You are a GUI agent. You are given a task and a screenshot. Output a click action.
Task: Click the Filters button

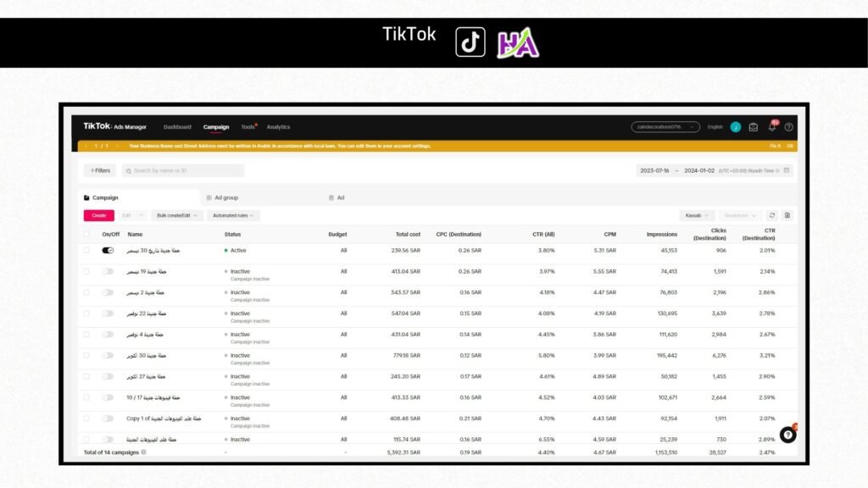tap(100, 170)
